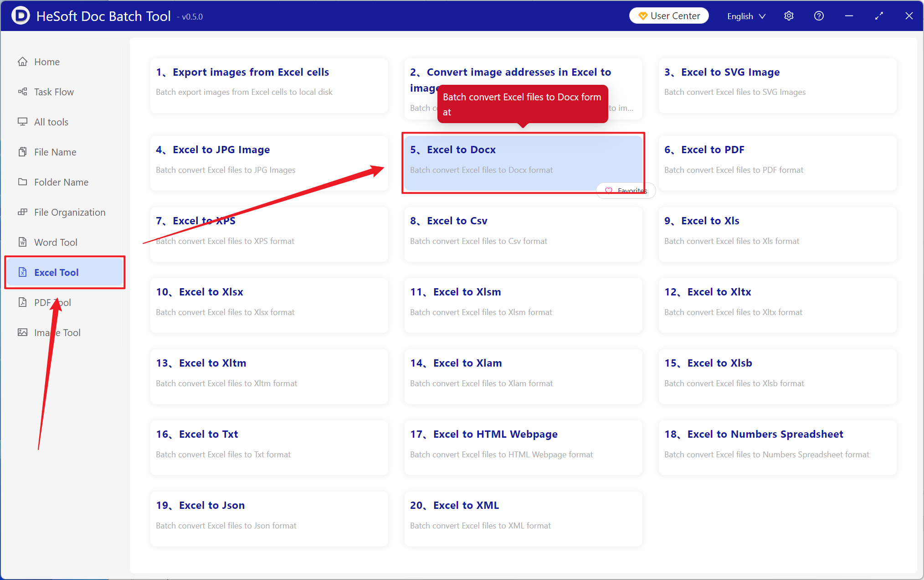The height and width of the screenshot is (580, 924).
Task: Click 'Batch convert Excel files to XML format' text
Action: [x=480, y=526]
